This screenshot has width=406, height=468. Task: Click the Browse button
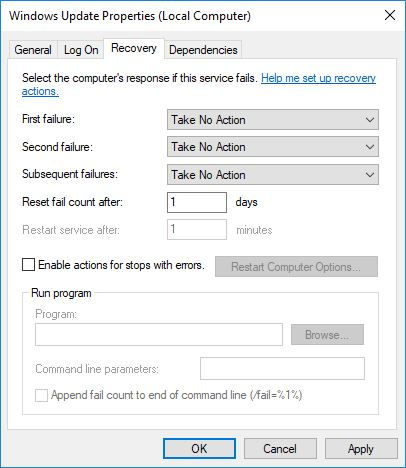click(327, 335)
